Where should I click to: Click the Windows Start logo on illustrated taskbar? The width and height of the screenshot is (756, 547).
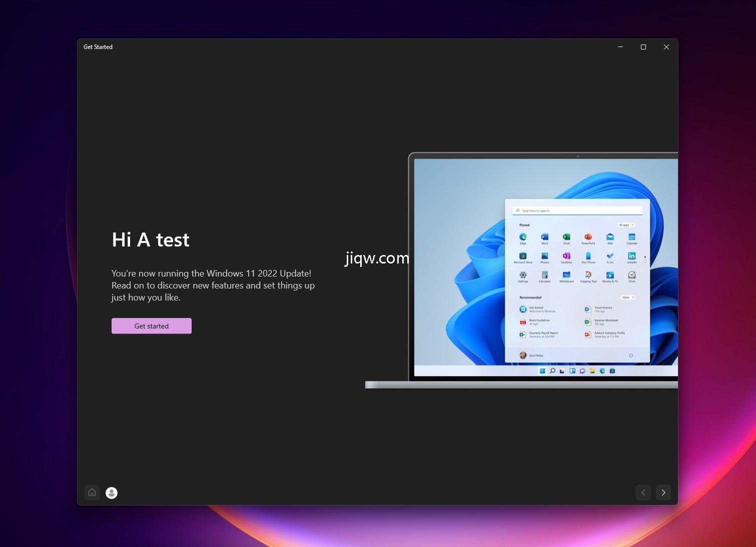542,371
